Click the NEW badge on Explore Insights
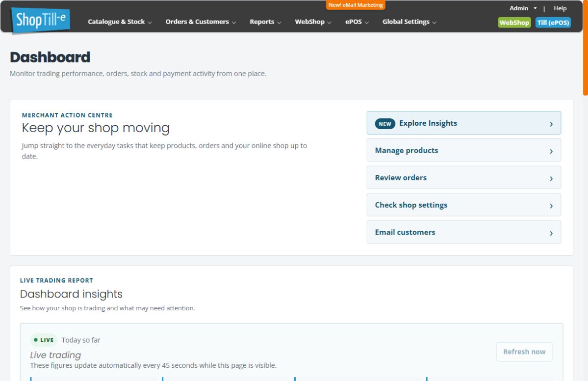This screenshot has height=381, width=588. [x=385, y=124]
